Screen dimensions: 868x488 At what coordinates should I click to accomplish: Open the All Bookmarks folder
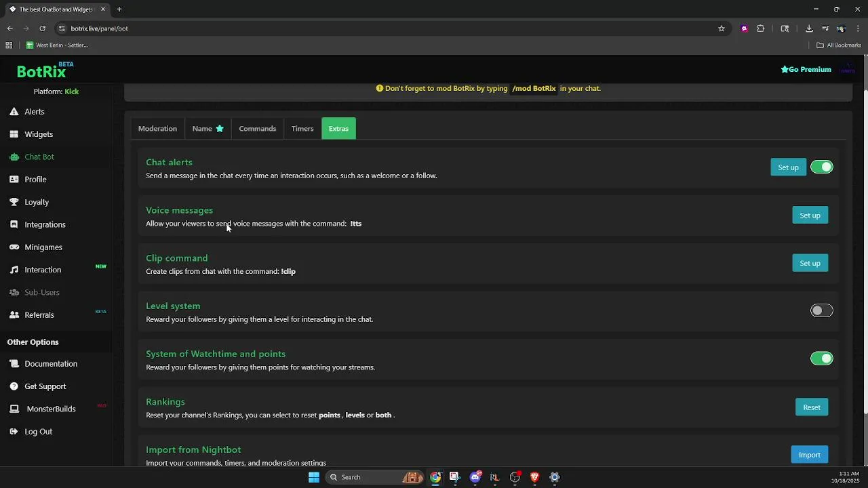pyautogui.click(x=839, y=45)
